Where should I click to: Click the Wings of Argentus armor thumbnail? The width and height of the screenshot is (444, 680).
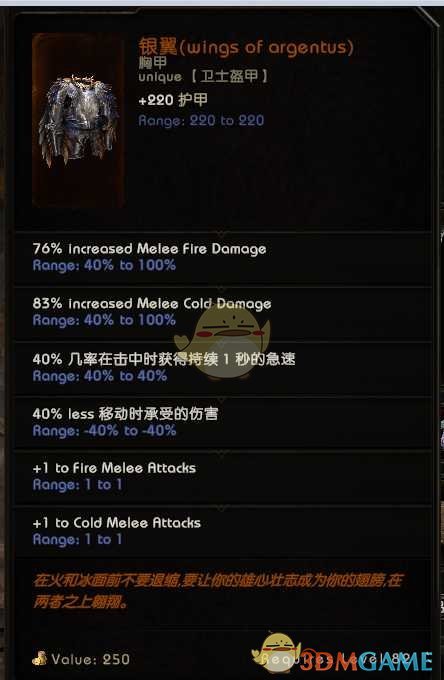[x=78, y=120]
